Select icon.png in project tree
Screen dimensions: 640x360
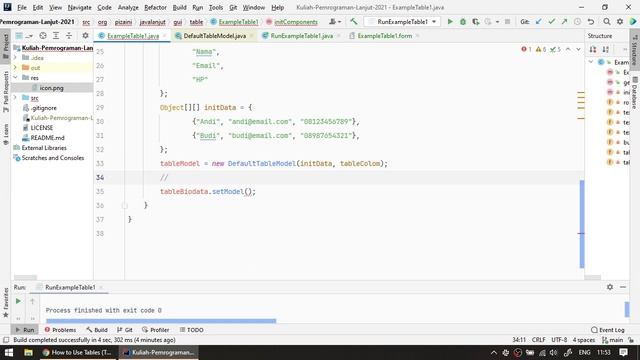point(51,88)
